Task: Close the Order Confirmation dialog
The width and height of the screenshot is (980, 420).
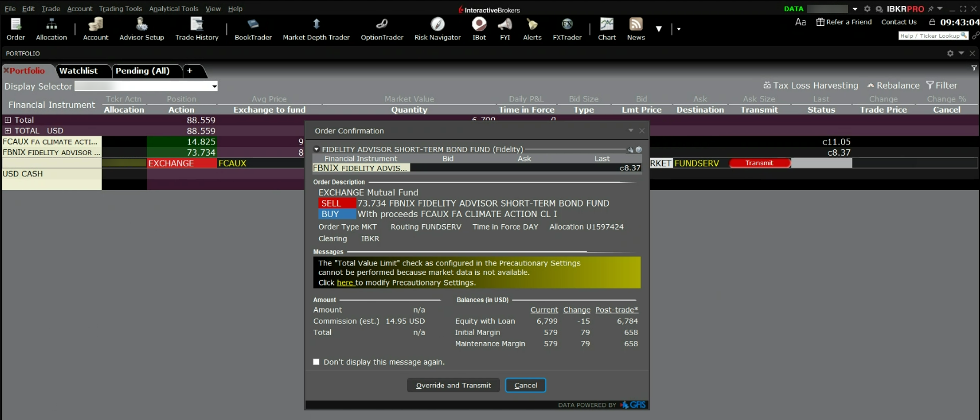Action: [x=642, y=130]
